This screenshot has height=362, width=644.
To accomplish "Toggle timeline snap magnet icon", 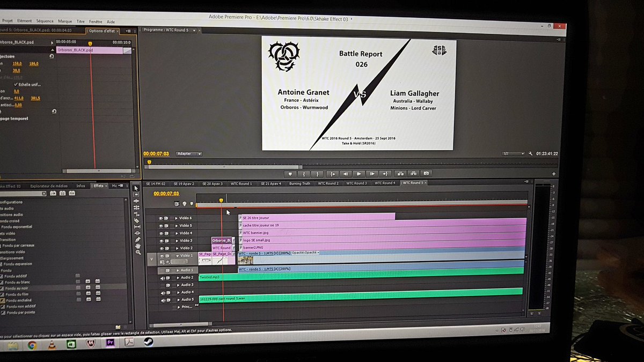I will 177,204.
